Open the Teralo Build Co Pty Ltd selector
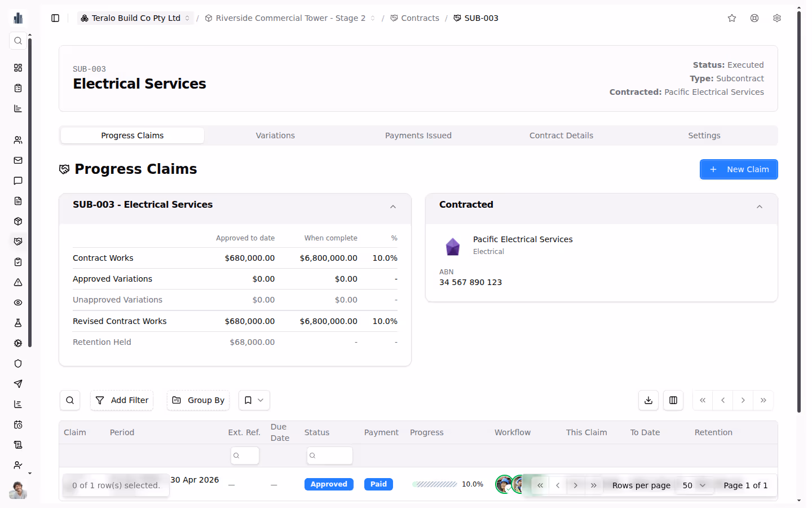 pyautogui.click(x=135, y=18)
